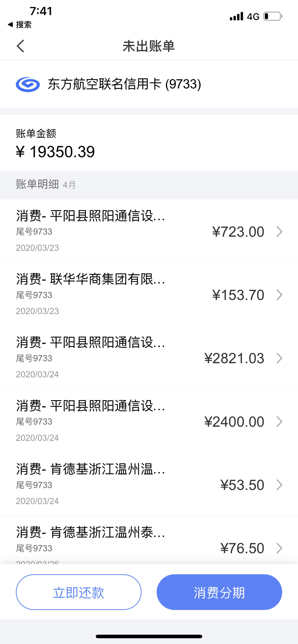Check the battery icon in status bar

tap(273, 17)
